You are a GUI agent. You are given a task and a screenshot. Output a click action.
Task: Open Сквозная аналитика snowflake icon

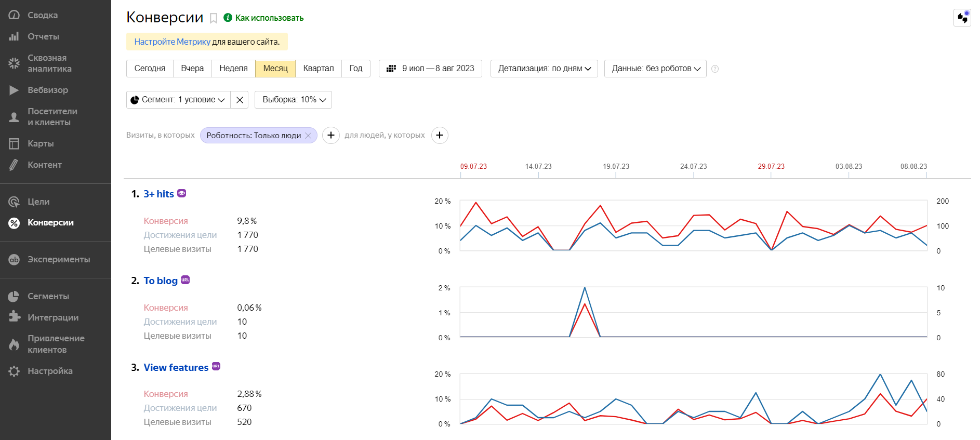click(14, 63)
